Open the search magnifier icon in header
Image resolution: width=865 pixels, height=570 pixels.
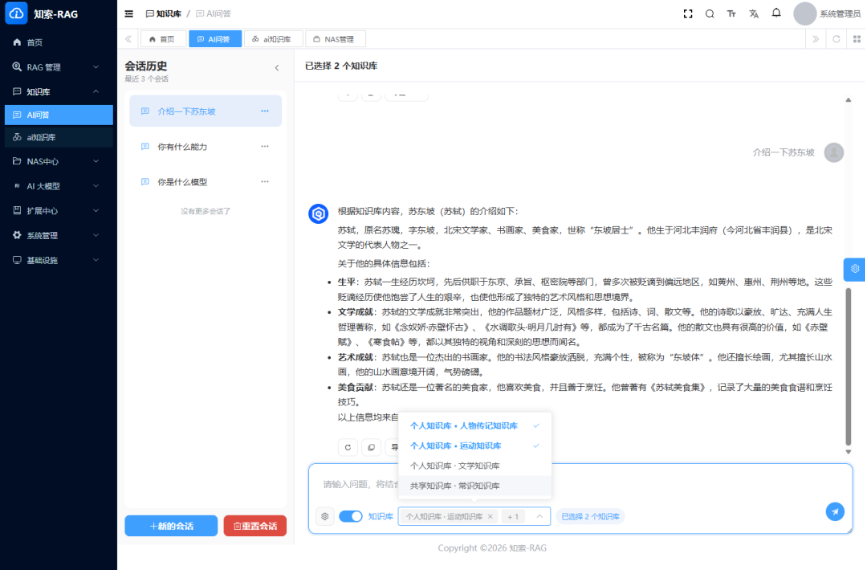click(x=710, y=14)
